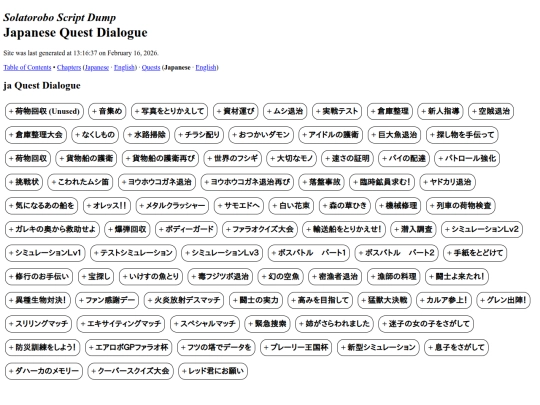Expand the 探し物を手伝って quest
This screenshot has height=405, width=540.
(x=462, y=135)
